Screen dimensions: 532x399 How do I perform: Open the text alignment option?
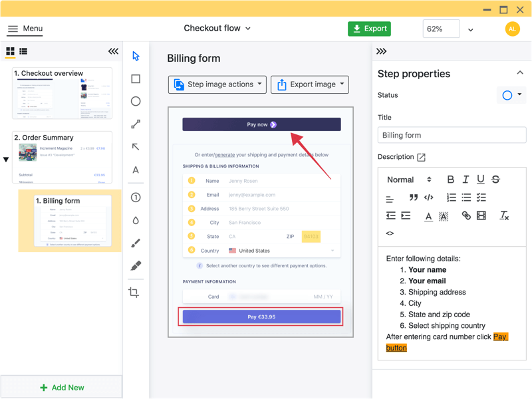point(390,199)
